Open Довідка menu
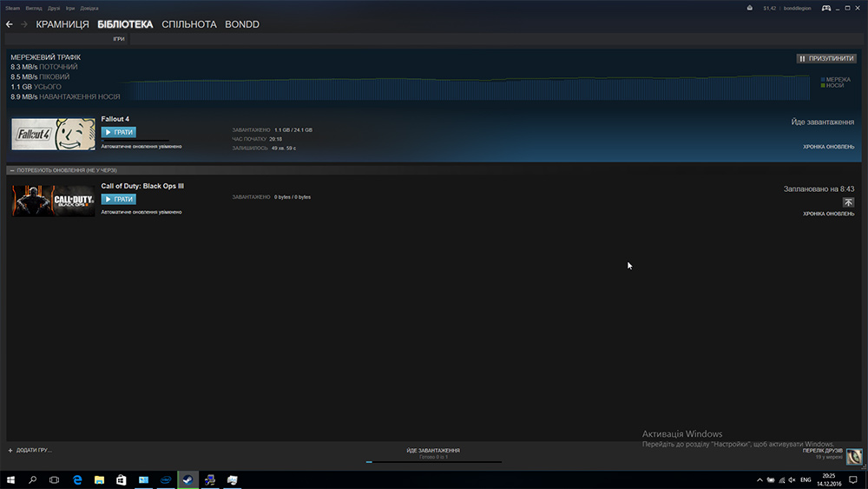Viewport: 868px width, 489px height. pyautogui.click(x=89, y=9)
